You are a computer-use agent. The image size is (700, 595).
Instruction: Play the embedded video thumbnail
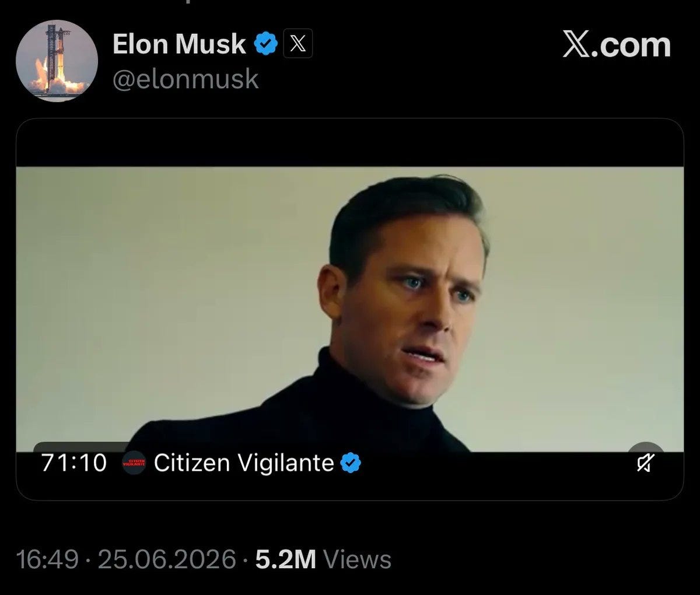click(x=349, y=309)
